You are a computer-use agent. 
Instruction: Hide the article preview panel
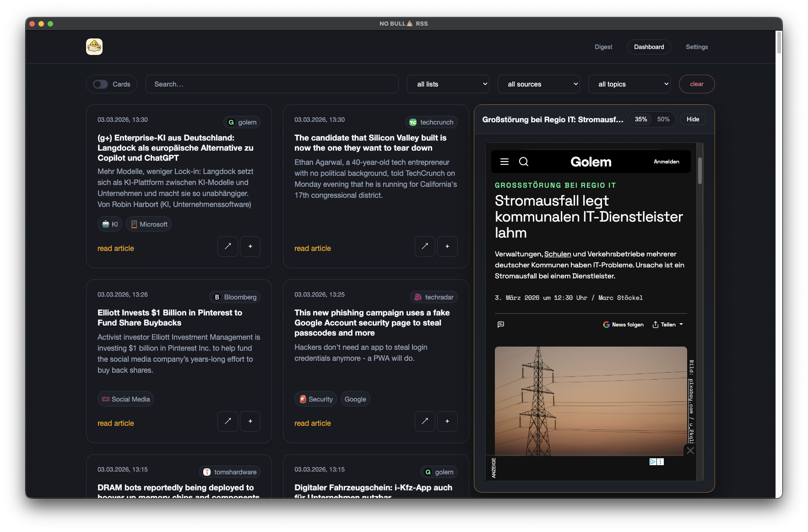[x=693, y=119]
